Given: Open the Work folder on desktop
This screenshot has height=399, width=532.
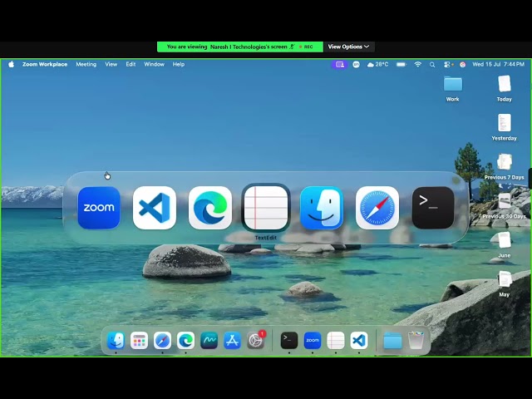Looking at the screenshot, I should point(452,89).
